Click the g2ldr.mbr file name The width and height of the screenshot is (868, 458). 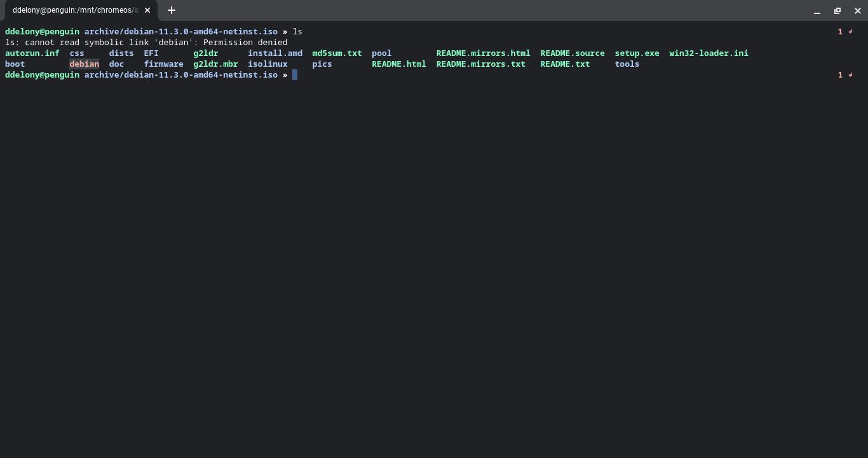point(215,64)
